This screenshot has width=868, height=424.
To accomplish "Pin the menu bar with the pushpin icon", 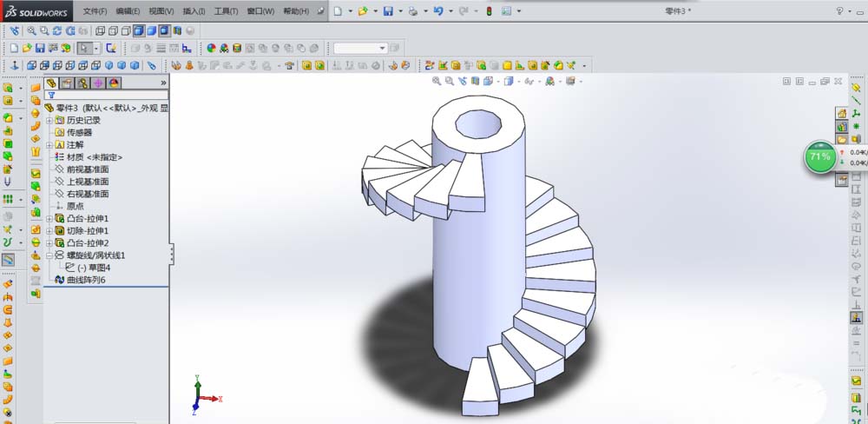I will coord(320,11).
